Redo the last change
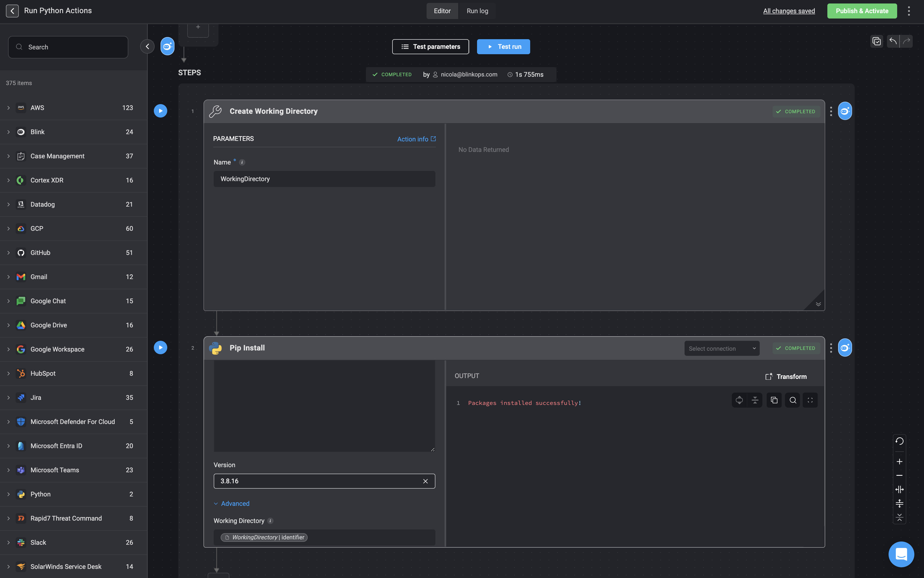Viewport: 924px width, 578px height. pyautogui.click(x=906, y=41)
